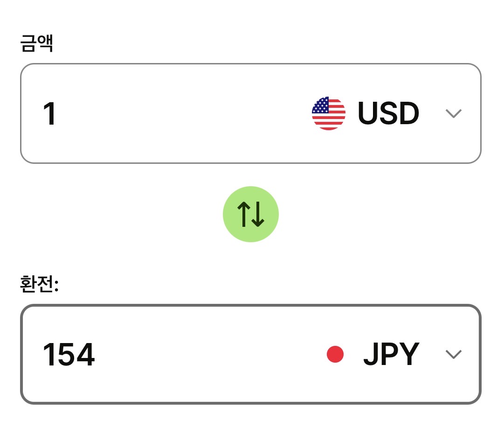Click the Japan red circle flag icon
Image resolution: width=504 pixels, height=421 pixels.
tap(335, 354)
